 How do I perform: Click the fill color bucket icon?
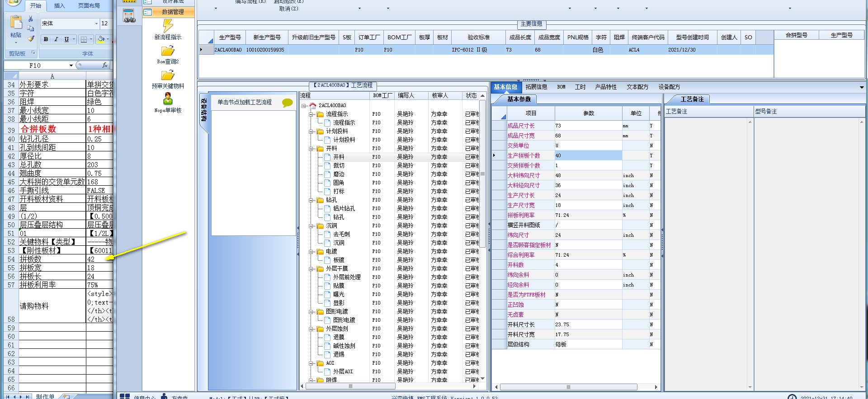pos(101,39)
